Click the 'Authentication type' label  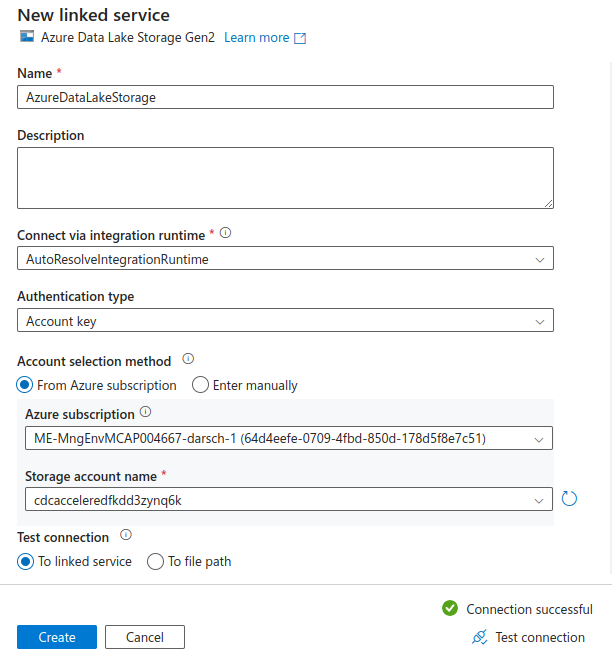click(x=76, y=296)
